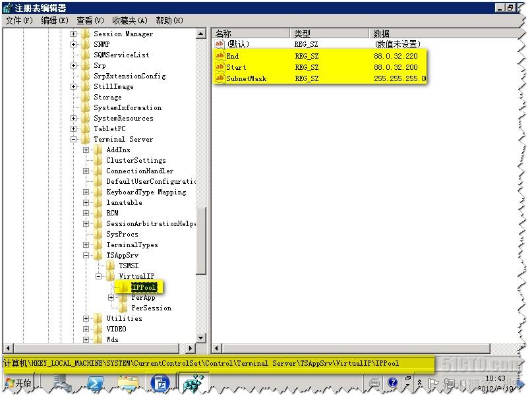Viewport: 532px width, 400px height.
Task: Click the 'ab' icon beside SubnetMask
Action: tap(220, 78)
